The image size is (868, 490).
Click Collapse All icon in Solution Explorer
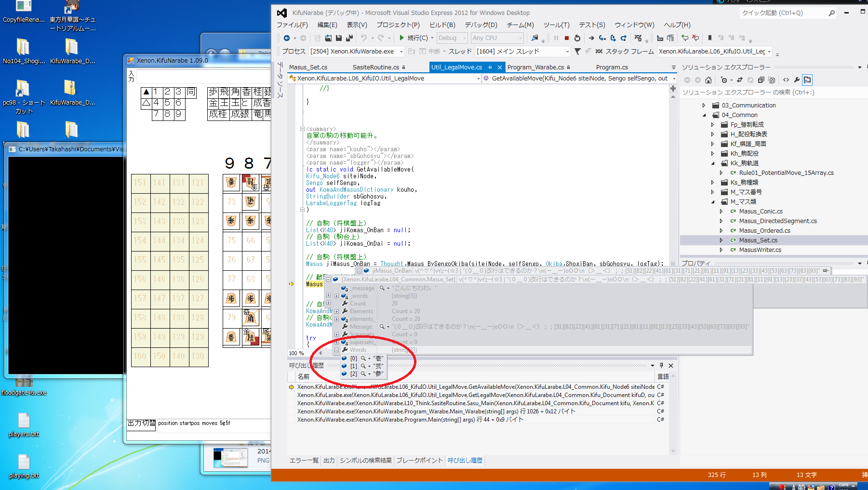coord(761,80)
